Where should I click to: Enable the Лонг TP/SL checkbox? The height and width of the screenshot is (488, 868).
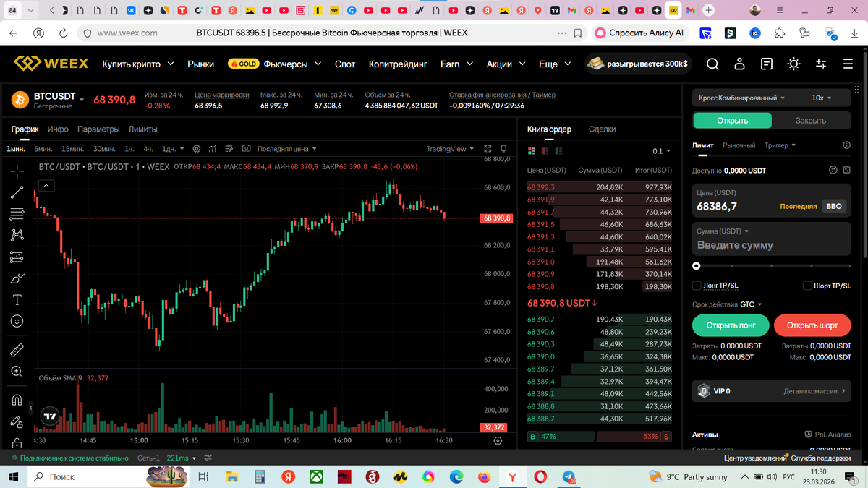click(697, 286)
